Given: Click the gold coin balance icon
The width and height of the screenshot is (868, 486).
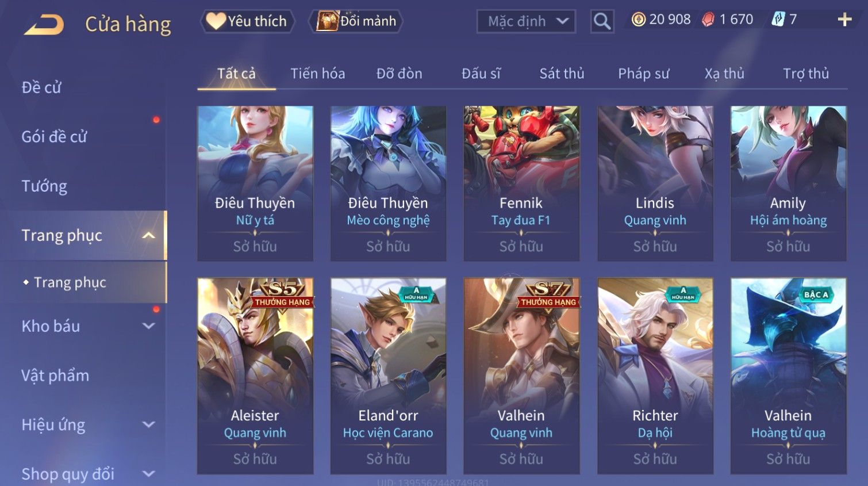Looking at the screenshot, I should pyautogui.click(x=638, y=20).
